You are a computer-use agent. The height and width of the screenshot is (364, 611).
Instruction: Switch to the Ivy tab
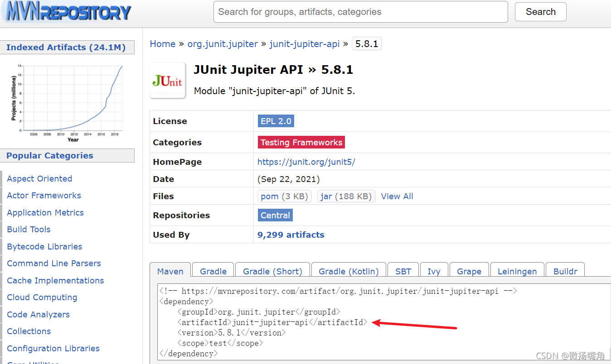(x=434, y=271)
